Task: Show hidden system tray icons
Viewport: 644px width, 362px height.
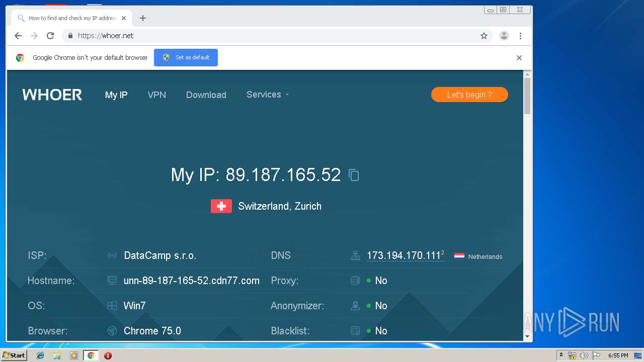Action: tap(561, 355)
